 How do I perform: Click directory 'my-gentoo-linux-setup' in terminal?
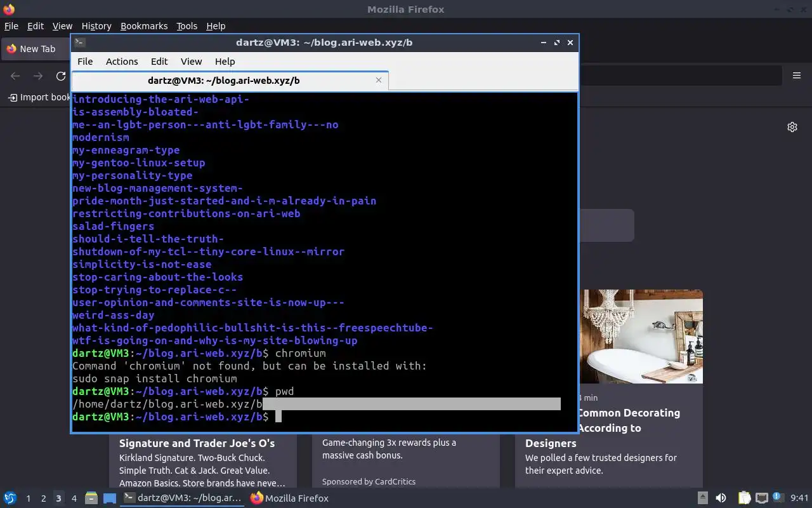click(x=139, y=163)
